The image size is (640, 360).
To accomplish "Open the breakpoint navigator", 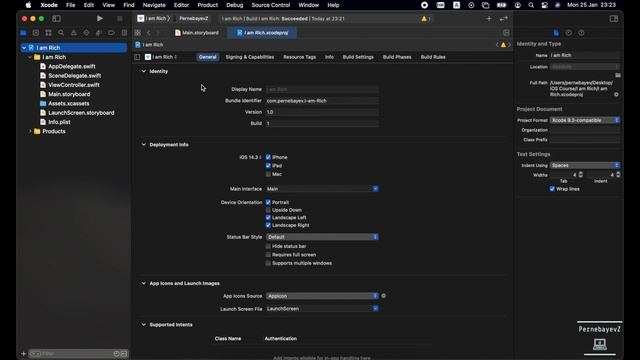I will pos(111,33).
